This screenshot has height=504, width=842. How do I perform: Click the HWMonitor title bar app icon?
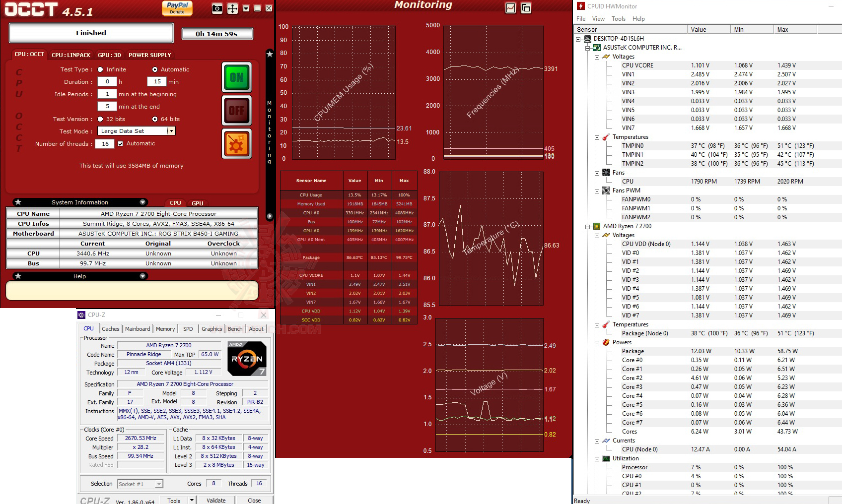pyautogui.click(x=581, y=6)
